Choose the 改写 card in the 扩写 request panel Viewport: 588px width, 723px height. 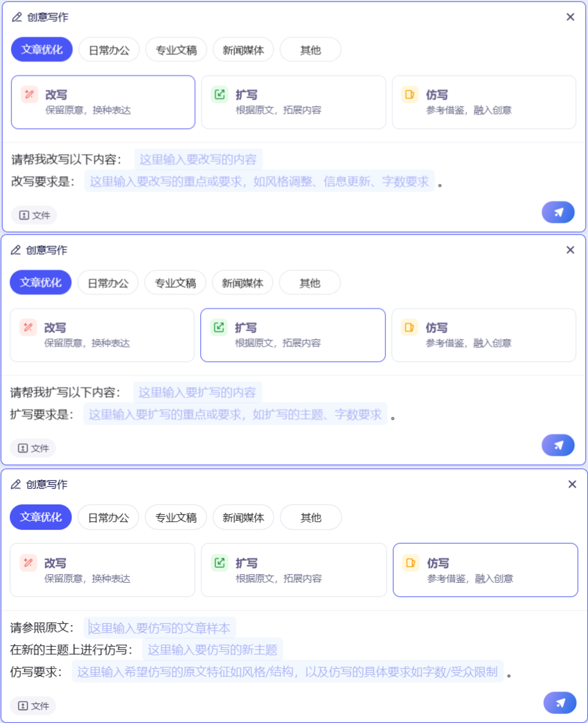[x=102, y=335]
